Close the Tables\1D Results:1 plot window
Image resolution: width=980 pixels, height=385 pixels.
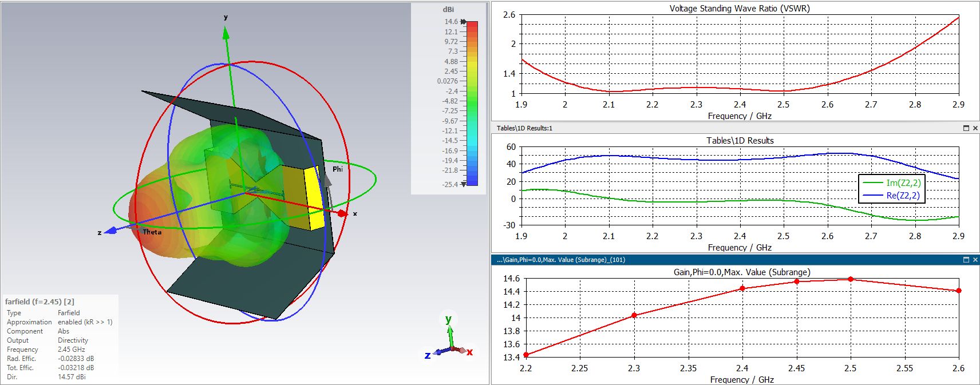click(975, 128)
